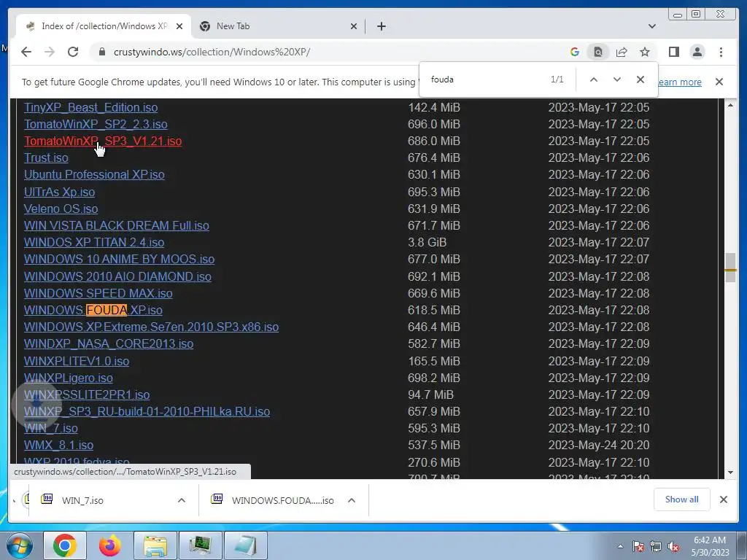Click the address bar URL
The width and height of the screenshot is (747, 560).
point(212,52)
